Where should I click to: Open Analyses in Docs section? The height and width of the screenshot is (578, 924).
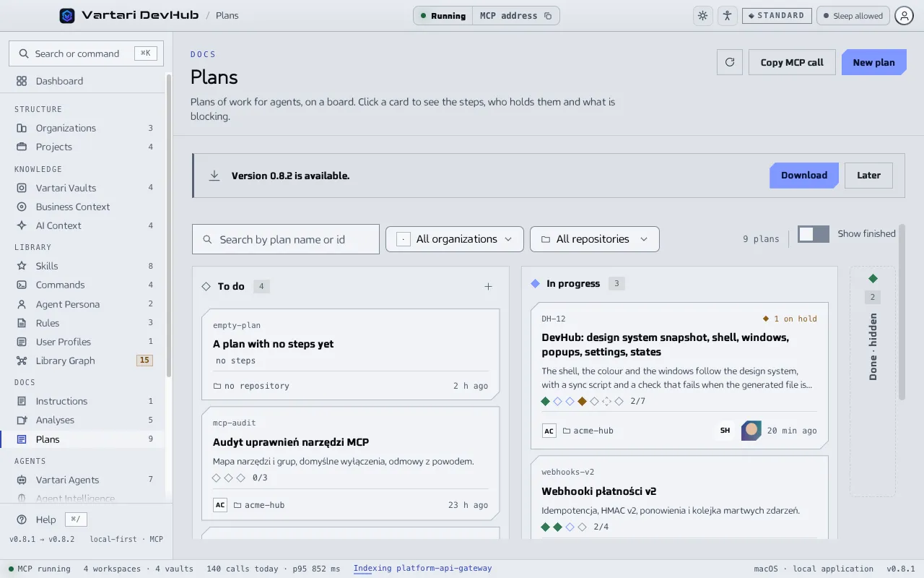(83, 420)
